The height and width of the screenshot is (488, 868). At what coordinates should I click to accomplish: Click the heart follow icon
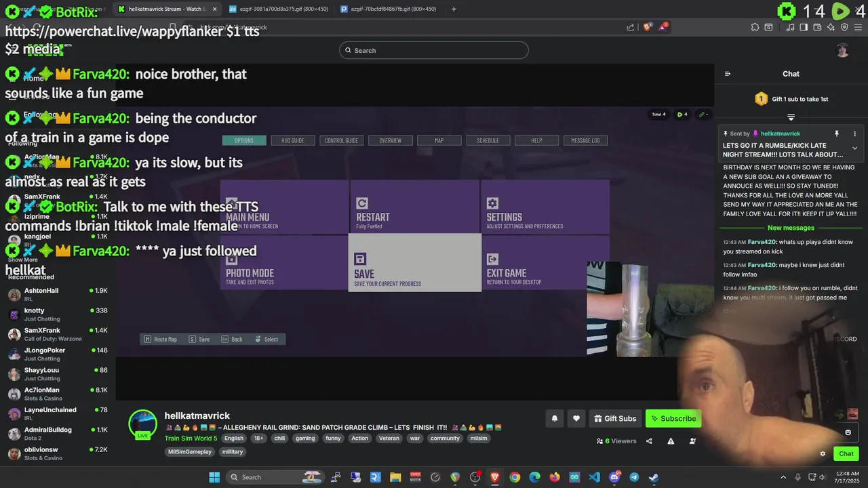click(576, 418)
